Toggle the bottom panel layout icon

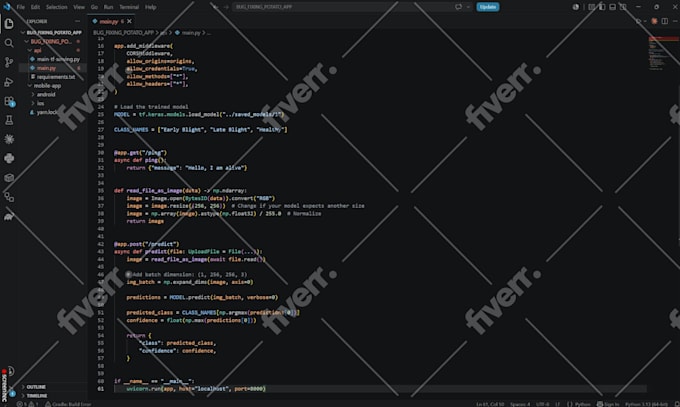click(x=612, y=7)
